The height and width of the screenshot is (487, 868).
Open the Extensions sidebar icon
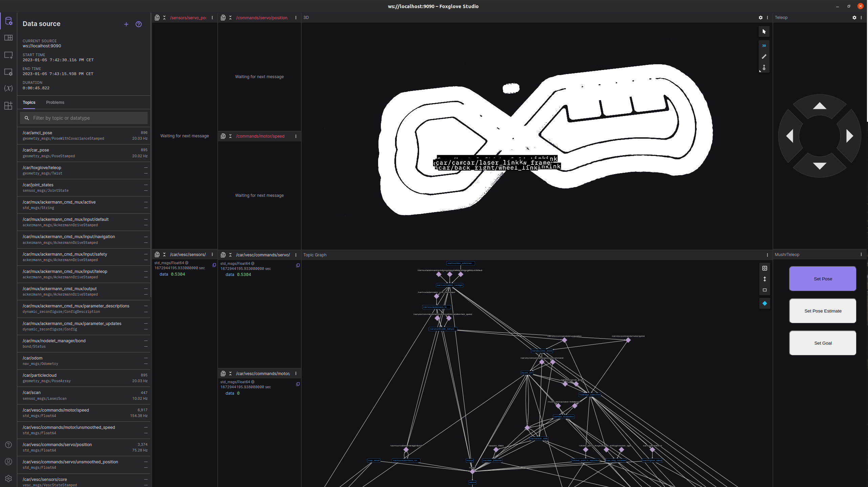8,106
